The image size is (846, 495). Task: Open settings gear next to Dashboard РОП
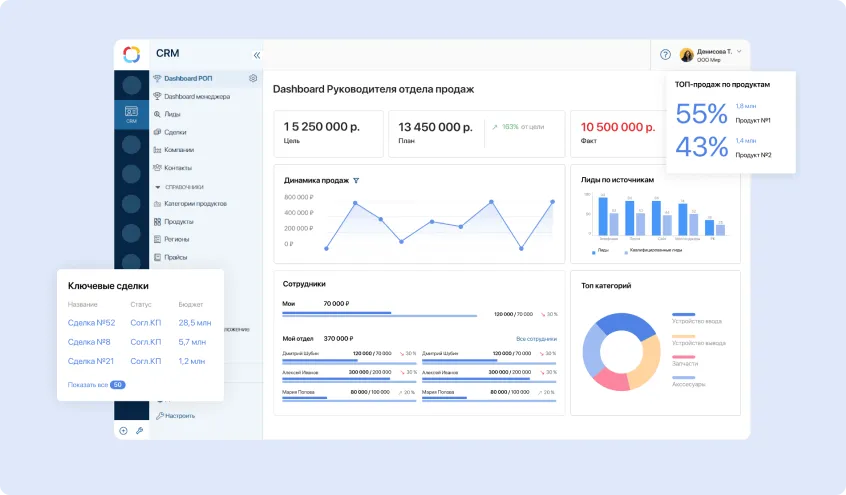(x=253, y=78)
